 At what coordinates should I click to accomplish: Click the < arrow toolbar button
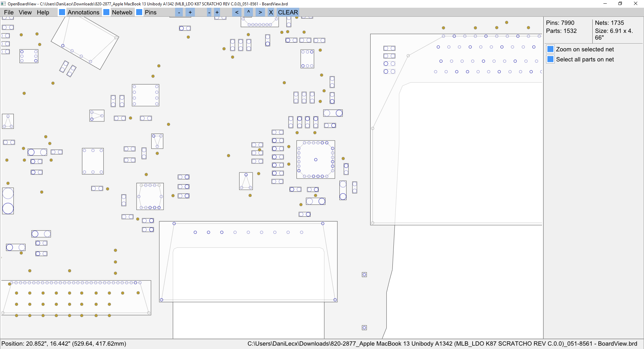pos(237,12)
